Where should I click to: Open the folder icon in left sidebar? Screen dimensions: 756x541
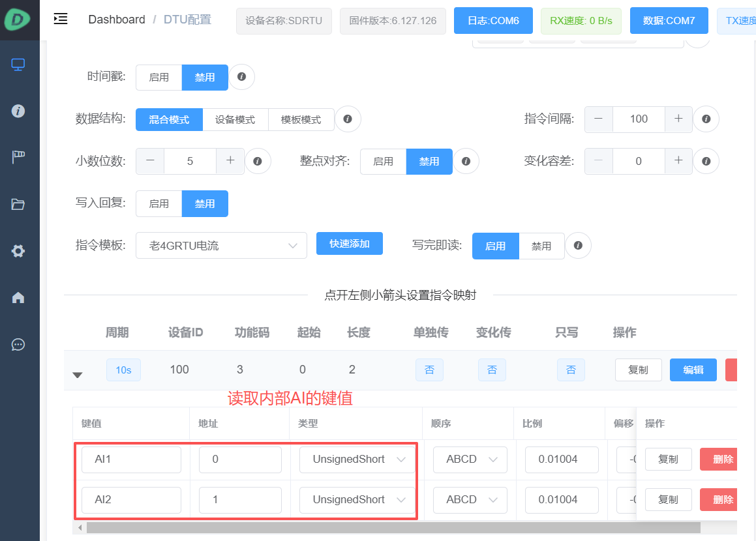coord(20,203)
